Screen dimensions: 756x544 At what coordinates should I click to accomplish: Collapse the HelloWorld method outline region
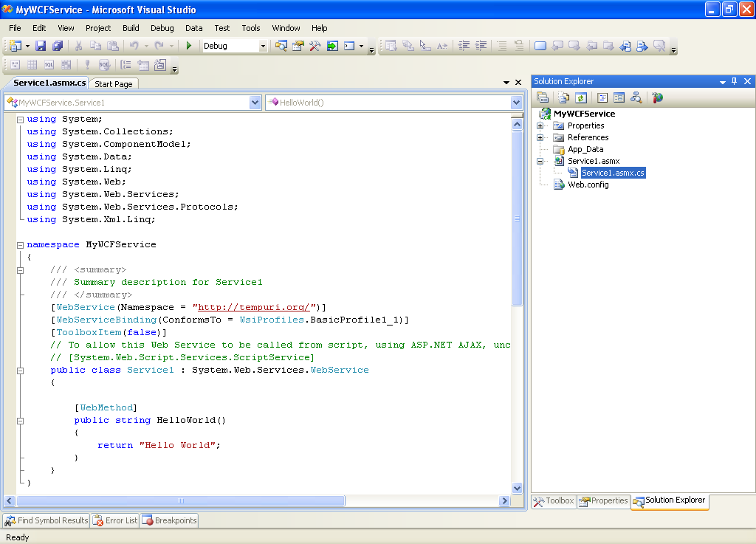tap(20, 420)
